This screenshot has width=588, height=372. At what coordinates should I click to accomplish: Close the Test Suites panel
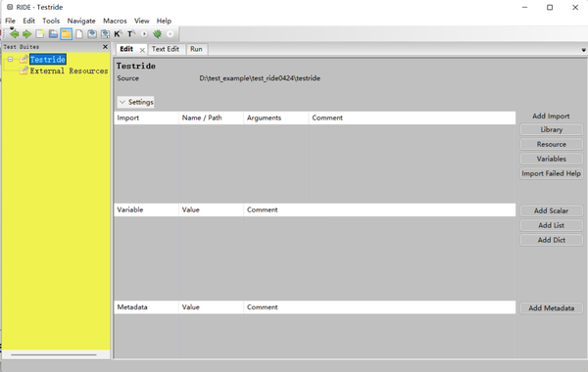(x=106, y=47)
